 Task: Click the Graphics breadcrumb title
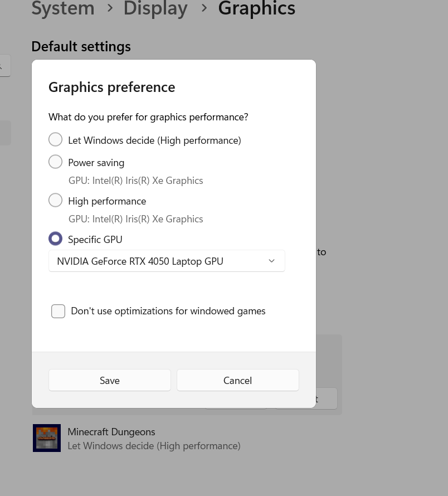256,8
